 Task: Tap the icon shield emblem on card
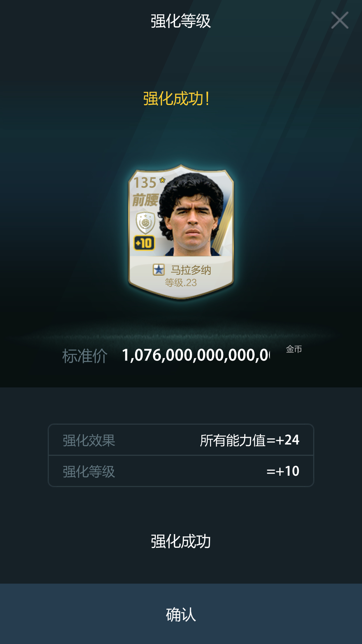[145, 223]
